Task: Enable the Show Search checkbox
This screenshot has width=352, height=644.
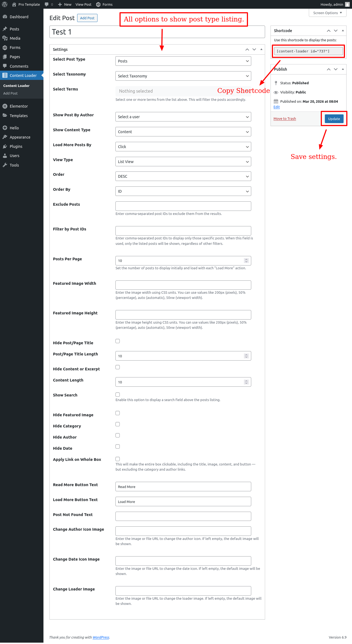Action: click(118, 395)
